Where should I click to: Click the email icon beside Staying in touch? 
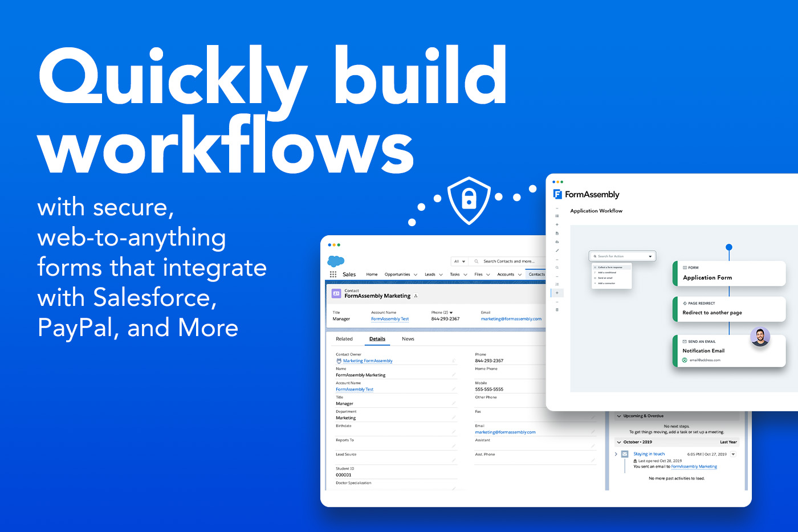625,454
